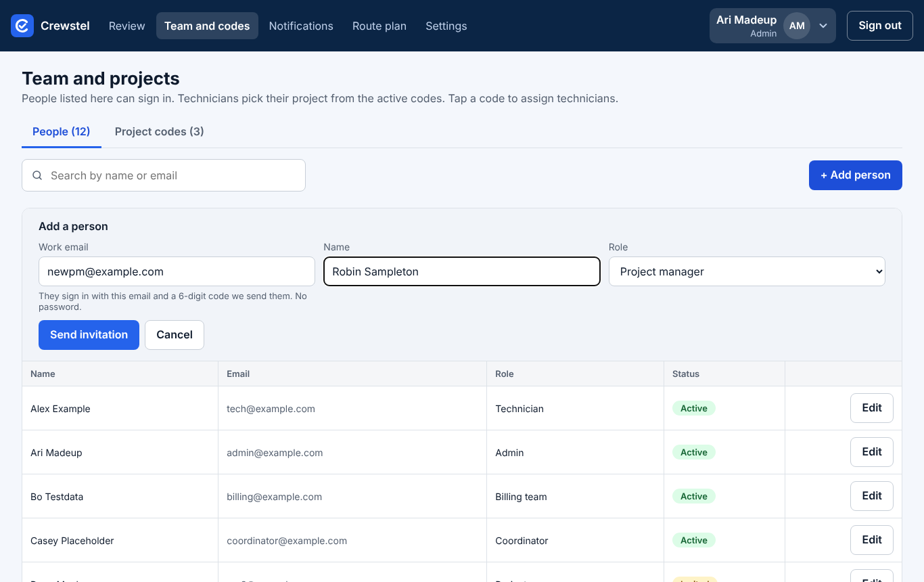The image size is (924, 582).
Task: Focus the Work email input field
Action: [x=177, y=271]
